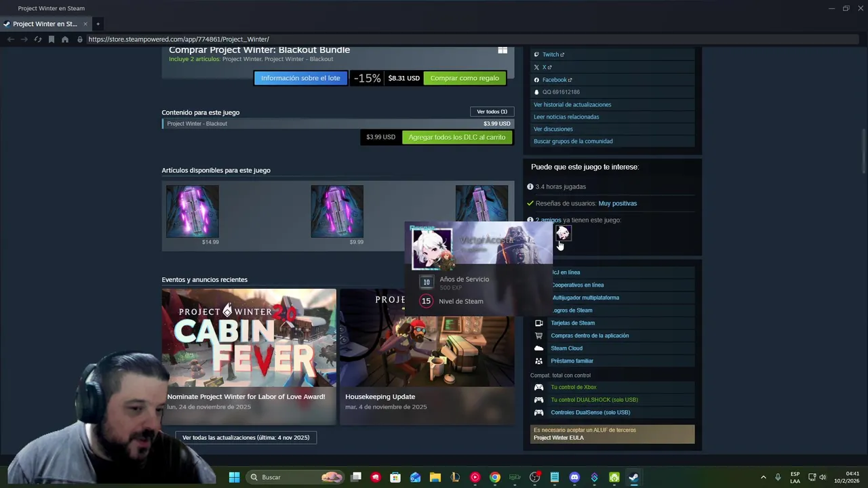Image resolution: width=868 pixels, height=488 pixels.
Task: Click the Windows platform icon on bundle
Action: pyautogui.click(x=502, y=50)
